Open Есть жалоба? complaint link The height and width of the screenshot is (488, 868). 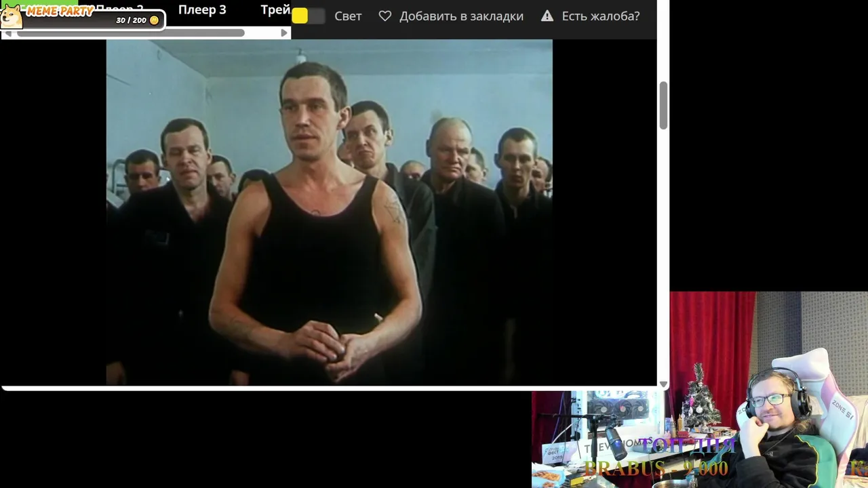point(600,16)
